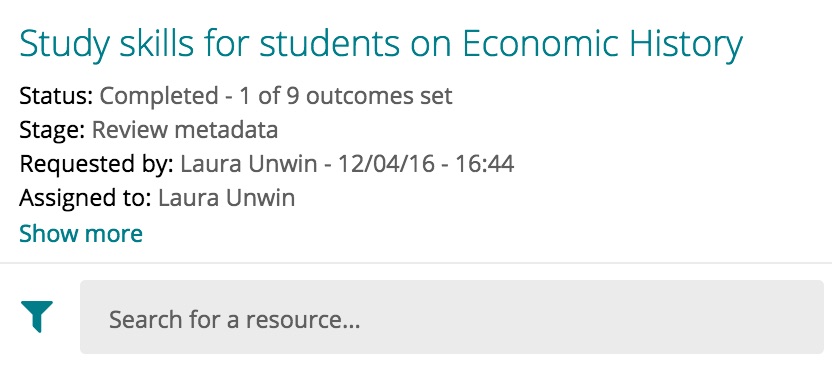Select the Review metadata stage value
This screenshot has width=832, height=368.
[x=185, y=130]
